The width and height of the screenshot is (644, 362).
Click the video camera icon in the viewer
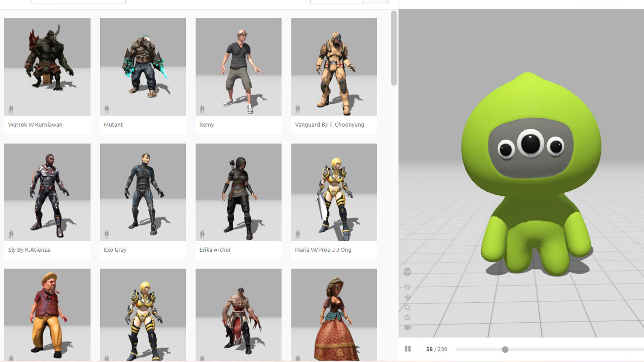[x=408, y=327]
